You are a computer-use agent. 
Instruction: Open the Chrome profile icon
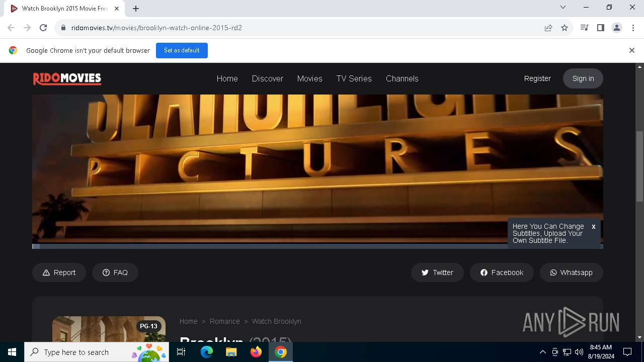[616, 28]
